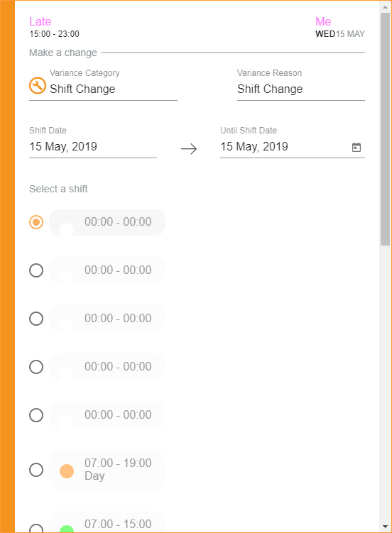This screenshot has width=392, height=533.
Task: Click the scrollbar down arrow
Action: [385, 527]
